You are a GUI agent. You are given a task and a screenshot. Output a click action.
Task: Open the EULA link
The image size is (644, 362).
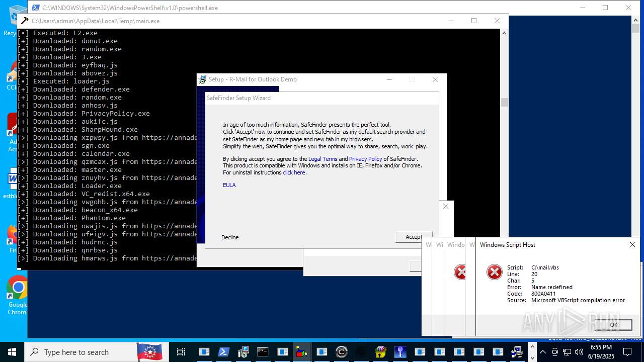[229, 185]
